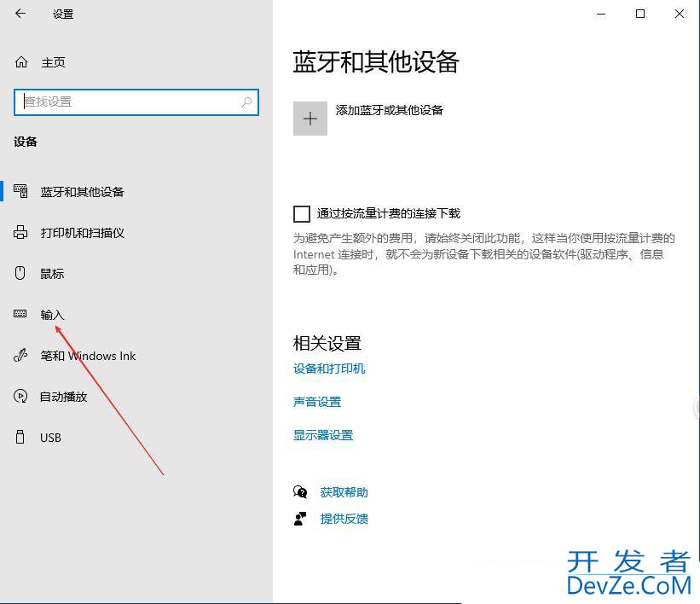Click the plus add device button
Screen dimensions: 700x604
[310, 119]
